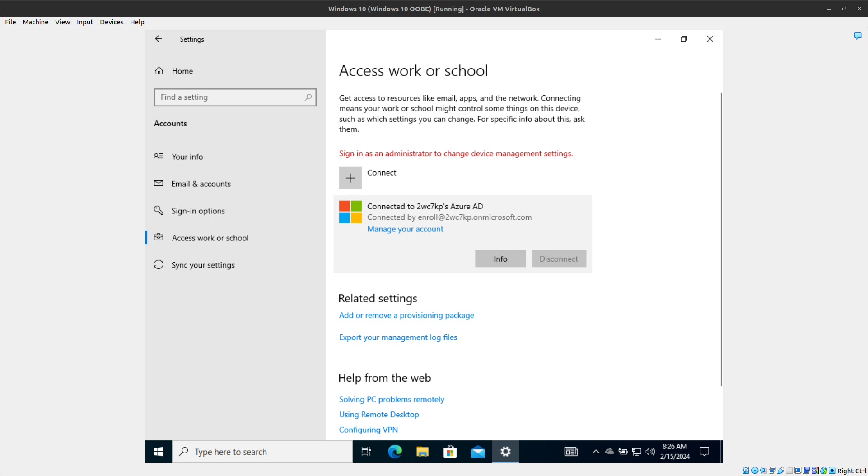Click the Info button for Azure AD
The image size is (868, 476).
[x=500, y=259]
